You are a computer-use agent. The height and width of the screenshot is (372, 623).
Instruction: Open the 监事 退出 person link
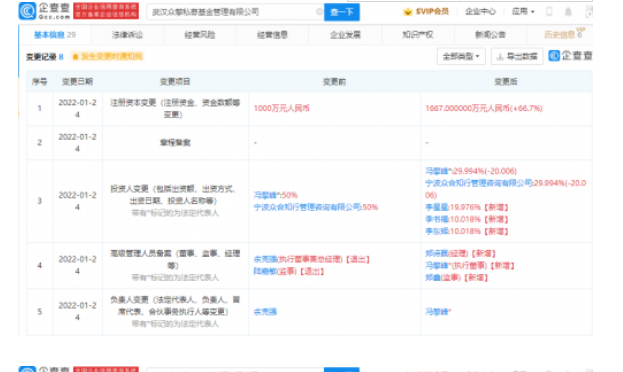pos(265,271)
